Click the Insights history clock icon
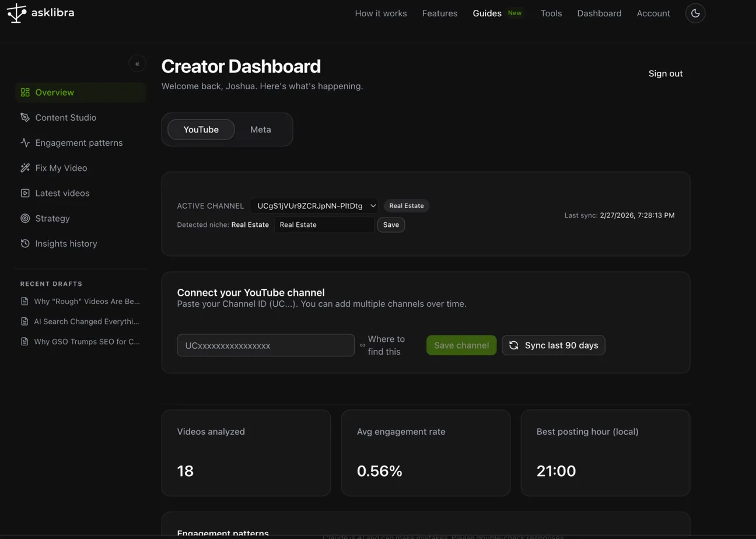Screen dimensions: 756x539 pos(25,243)
